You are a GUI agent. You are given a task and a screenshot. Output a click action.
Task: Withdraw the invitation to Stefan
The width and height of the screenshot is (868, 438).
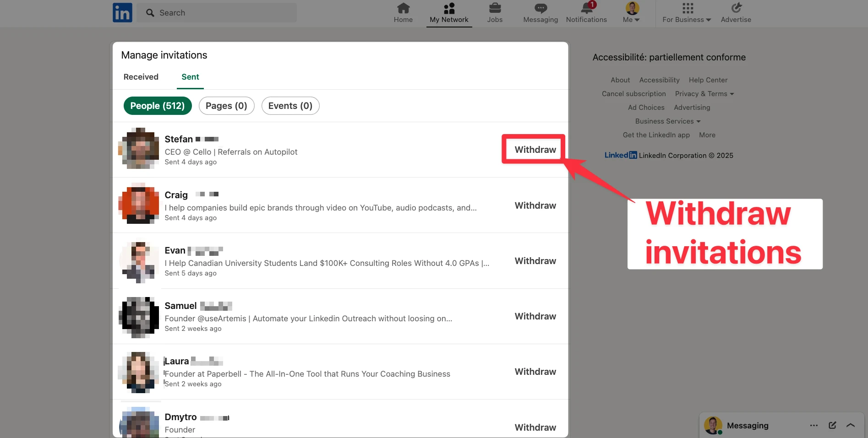pyautogui.click(x=535, y=150)
